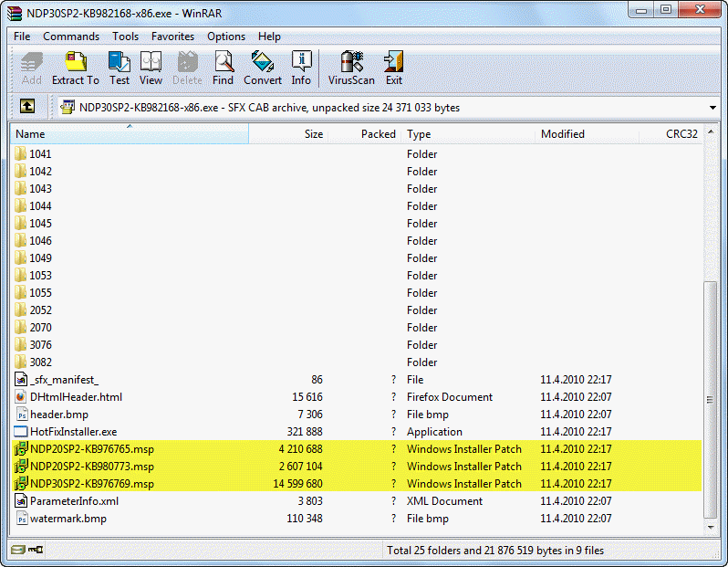The width and height of the screenshot is (728, 567).
Task: Open the Commands menu
Action: pyautogui.click(x=71, y=37)
